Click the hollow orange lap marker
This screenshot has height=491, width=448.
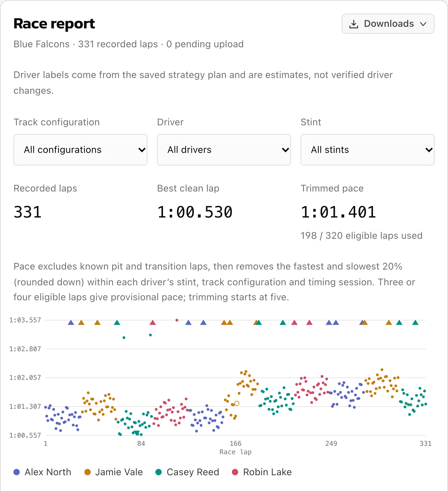pyautogui.click(x=237, y=403)
